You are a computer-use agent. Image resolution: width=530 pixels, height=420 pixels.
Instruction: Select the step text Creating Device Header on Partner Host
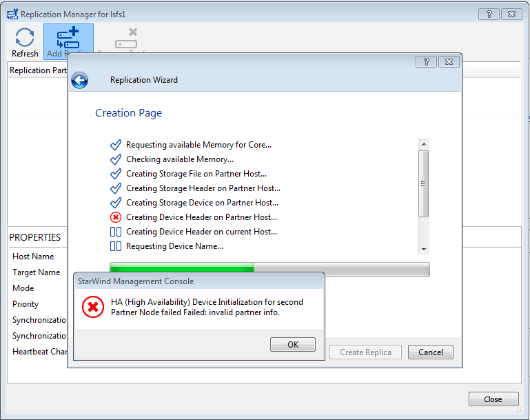tap(201, 217)
